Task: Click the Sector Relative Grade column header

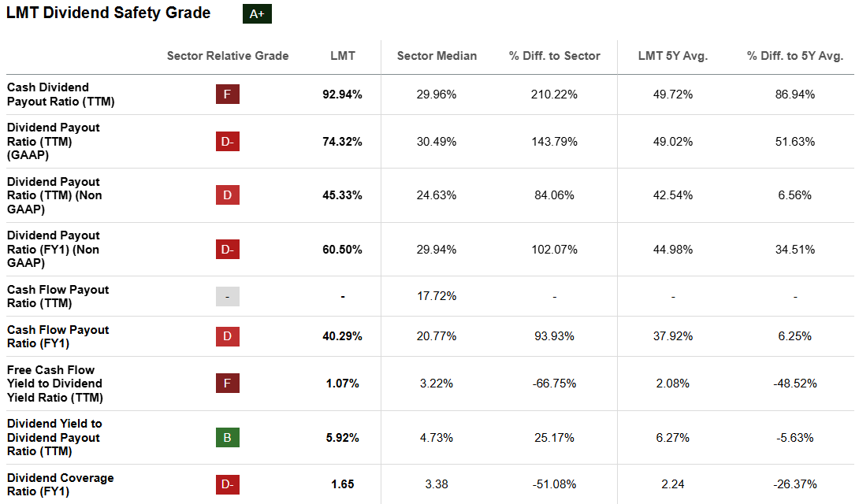Action: (x=228, y=56)
